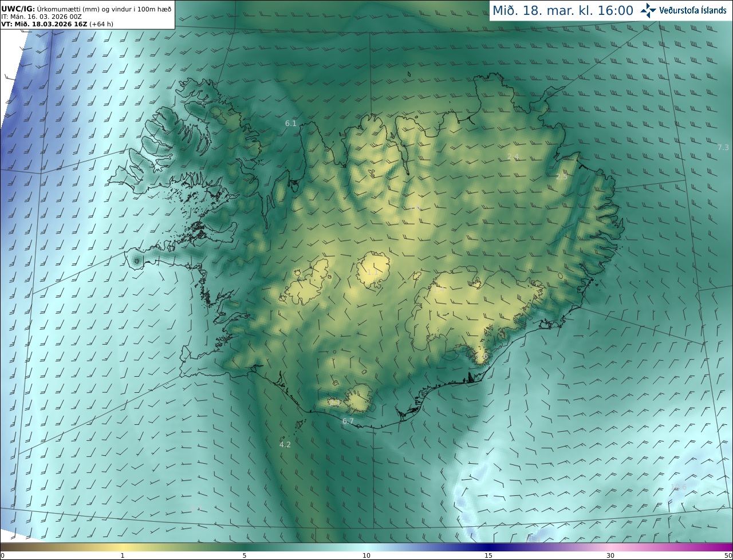Click the color scale label 50
The width and height of the screenshot is (733, 560).
pyautogui.click(x=728, y=555)
